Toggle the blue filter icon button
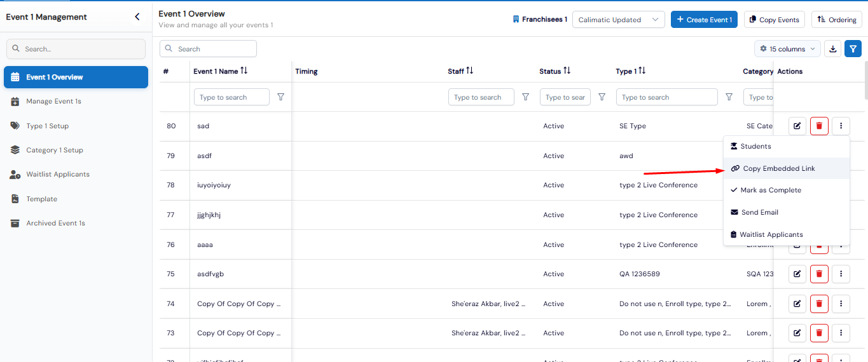This screenshot has height=362, width=868. pyautogui.click(x=853, y=49)
